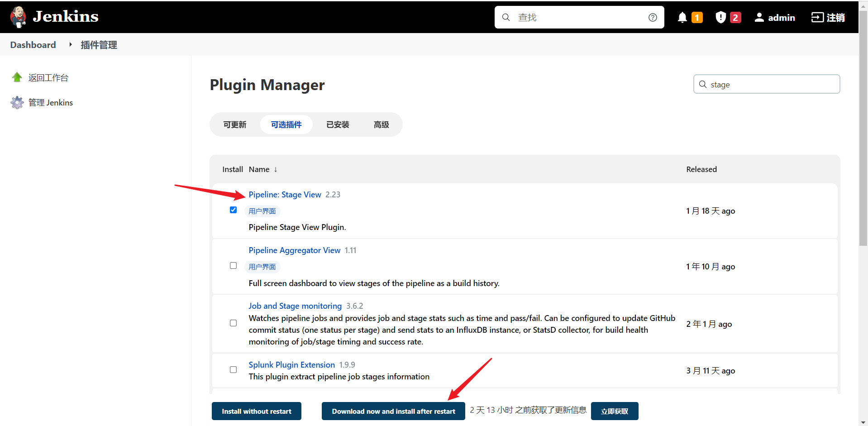
Task: Click the orange notification count badge
Action: point(697,18)
